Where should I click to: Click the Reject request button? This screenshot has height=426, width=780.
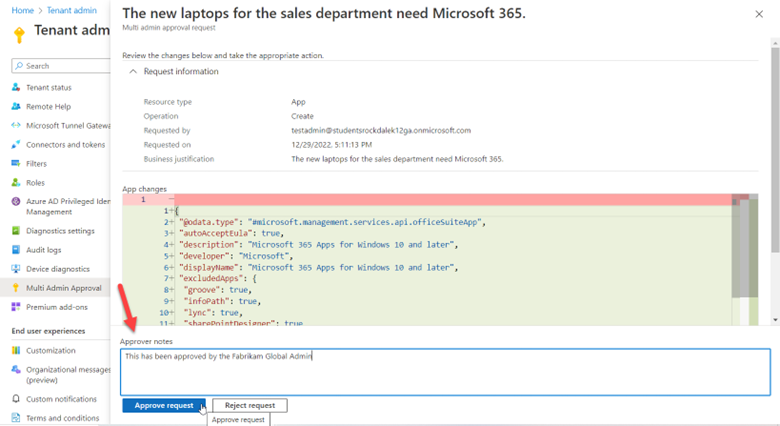(x=250, y=406)
